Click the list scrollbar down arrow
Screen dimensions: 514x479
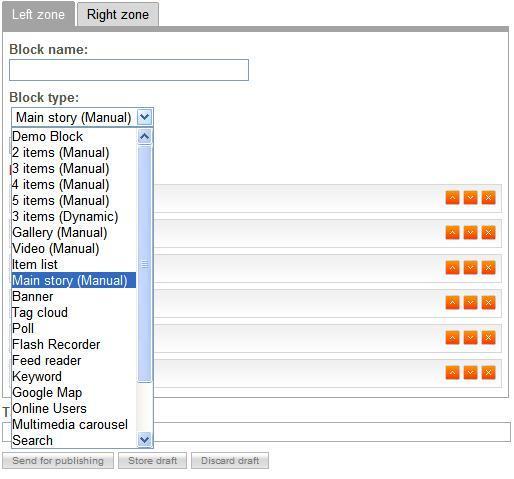pyautogui.click(x=145, y=440)
